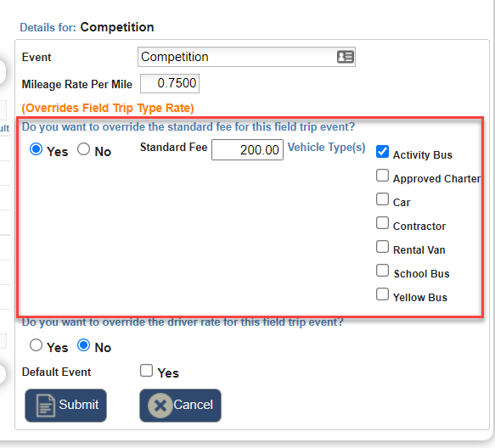Viewport: 495px width, 448px height.
Task: Uncheck the Activity Bus vehicle type
Action: click(x=382, y=152)
